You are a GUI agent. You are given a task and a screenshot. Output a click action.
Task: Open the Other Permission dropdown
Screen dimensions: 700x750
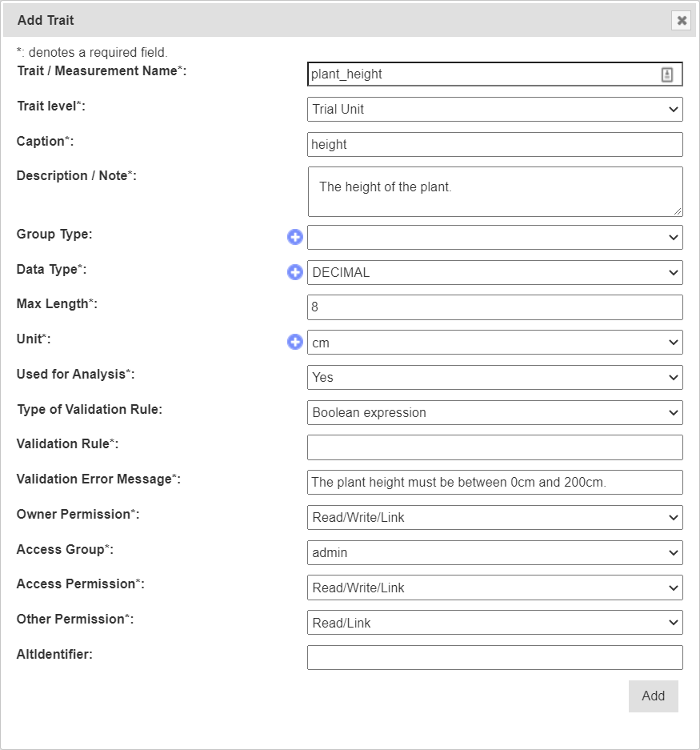(494, 622)
